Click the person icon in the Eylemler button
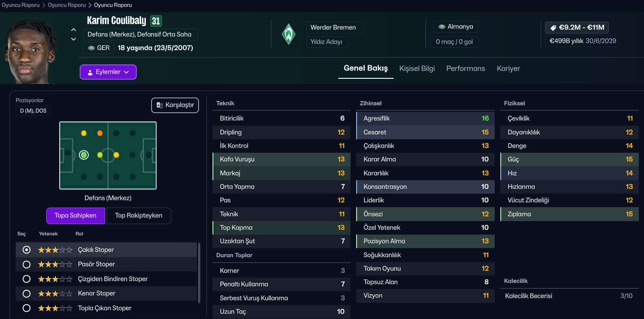Image resolution: width=644 pixels, height=319 pixels. pyautogui.click(x=90, y=72)
